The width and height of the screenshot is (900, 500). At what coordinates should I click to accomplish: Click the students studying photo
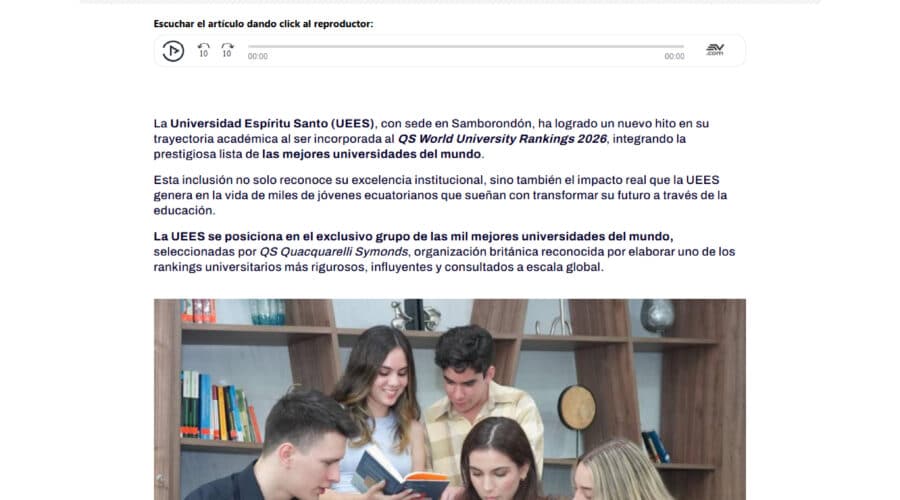tap(449, 399)
